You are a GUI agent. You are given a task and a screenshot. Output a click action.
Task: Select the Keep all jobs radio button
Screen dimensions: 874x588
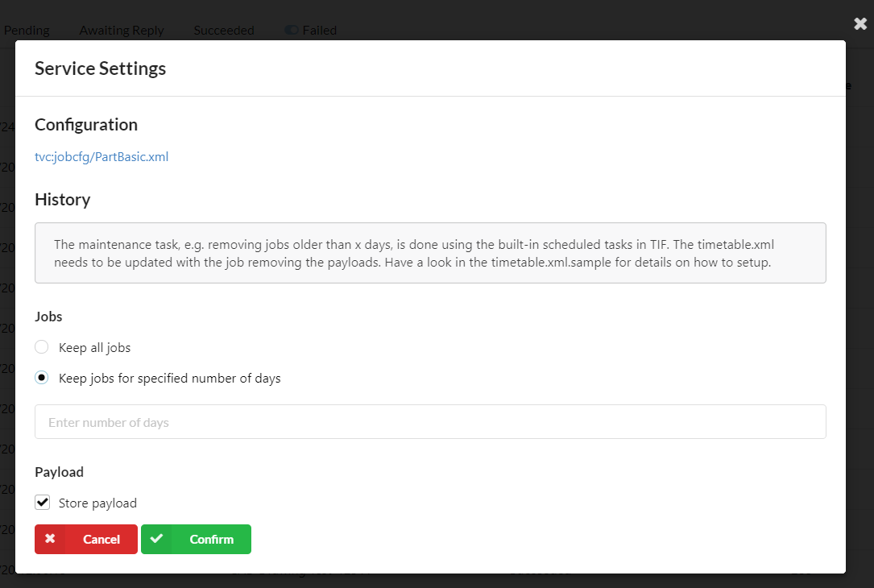(42, 347)
